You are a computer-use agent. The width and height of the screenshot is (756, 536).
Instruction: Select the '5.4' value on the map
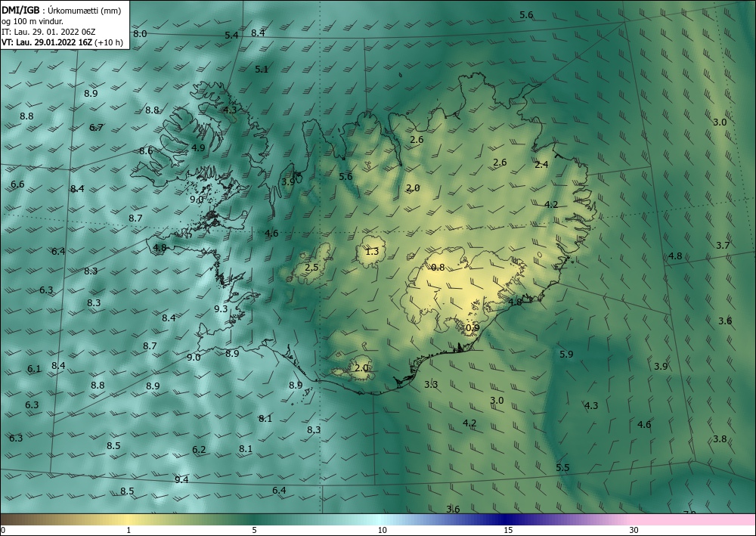coord(231,36)
